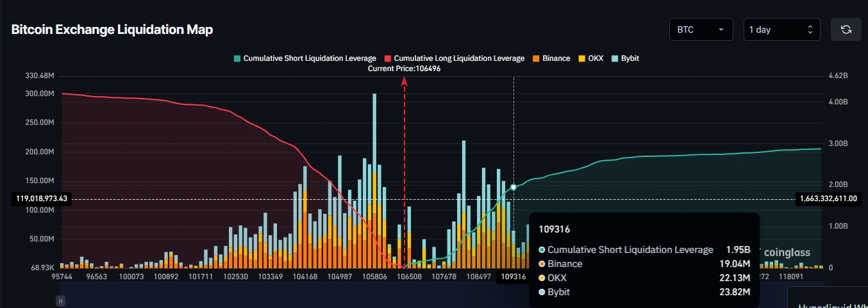Image resolution: width=868 pixels, height=308 pixels.
Task: Click the Bitcoin Exchange Liquidation Map title
Action: [x=112, y=29]
